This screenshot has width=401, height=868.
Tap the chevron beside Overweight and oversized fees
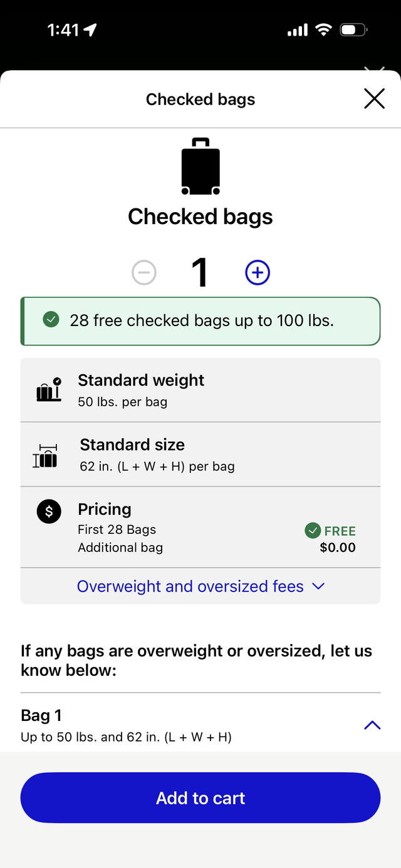point(318,586)
